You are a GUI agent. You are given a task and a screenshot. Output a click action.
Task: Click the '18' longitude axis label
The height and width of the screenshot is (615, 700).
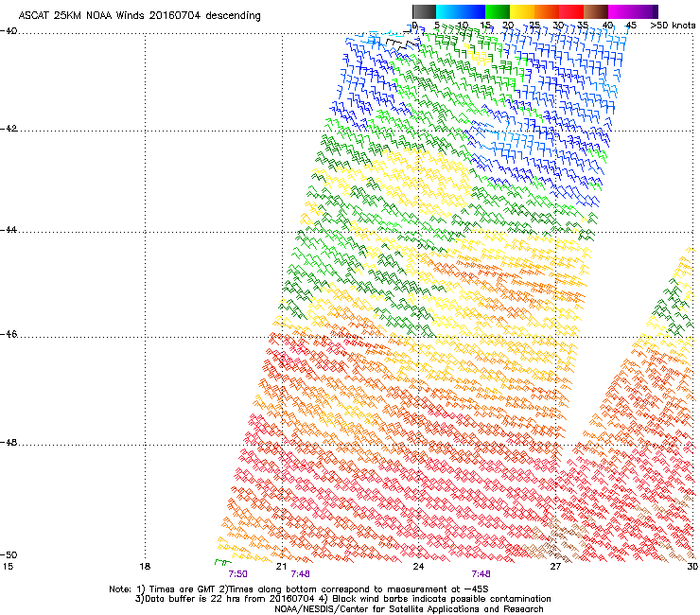tap(145, 567)
